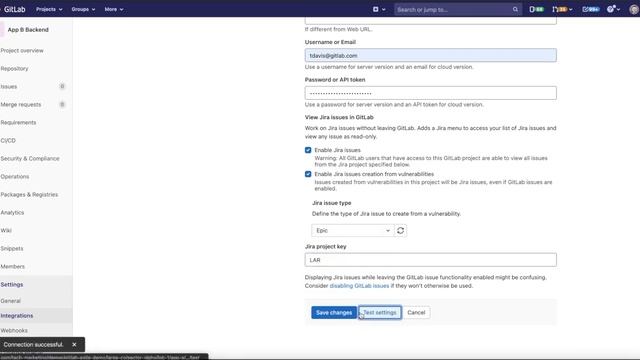Image resolution: width=640 pixels, height=360 pixels.
Task: Open the Projects menu
Action: point(49,9)
